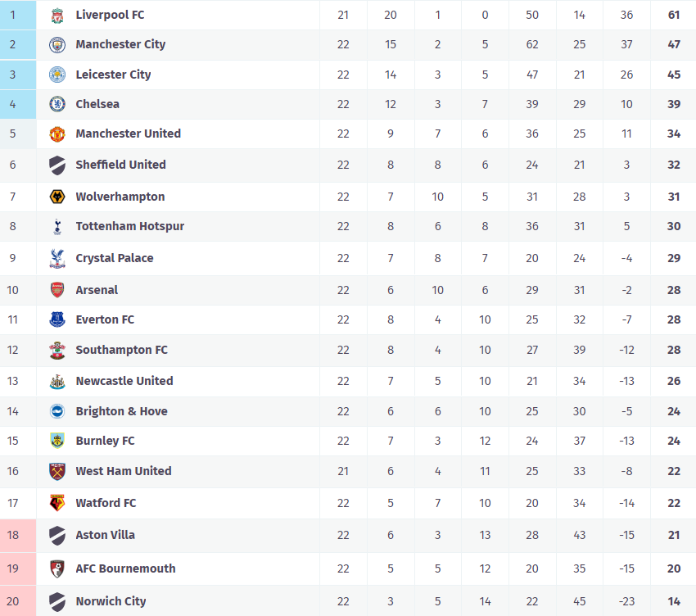The image size is (696, 616).
Task: Select the Southampton FC team name
Action: click(x=121, y=350)
